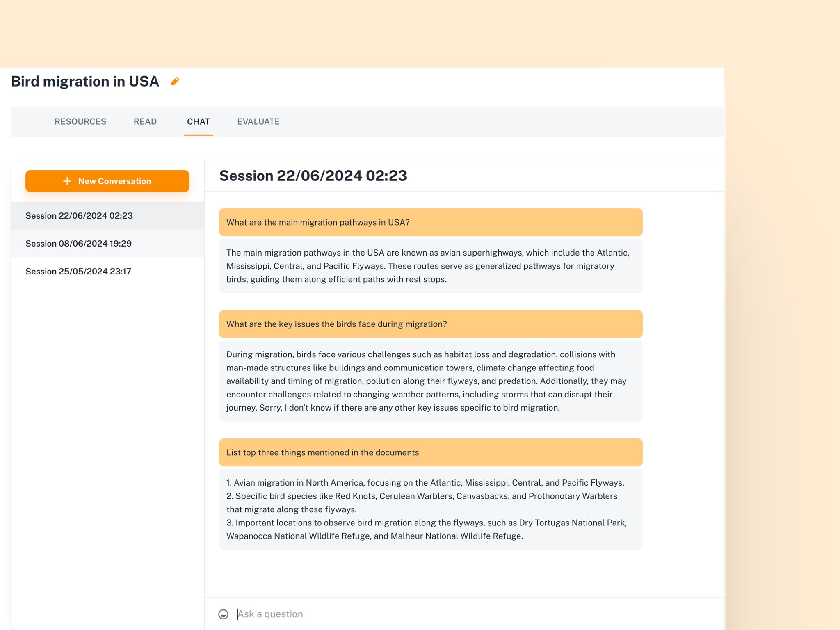The height and width of the screenshot is (630, 840).
Task: Select the migration pathways question bubble
Action: coord(430,222)
